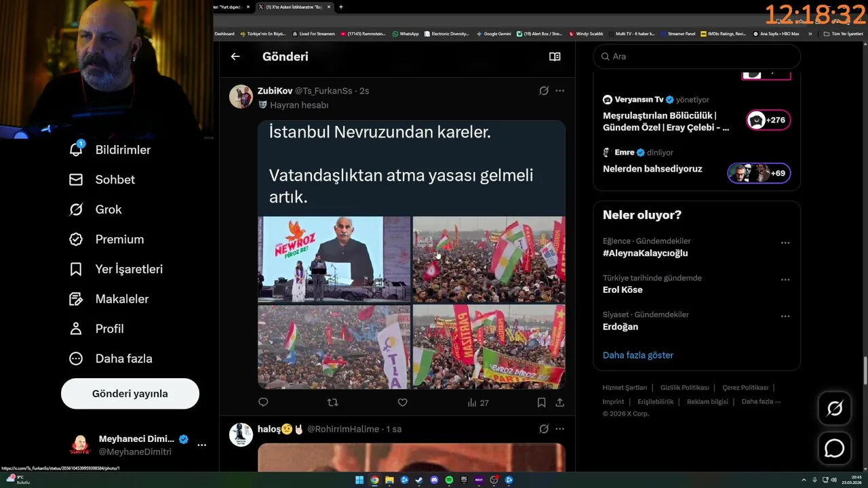Go back with the arrow beside Gönderi
This screenshot has height=488, width=868.
click(235, 57)
